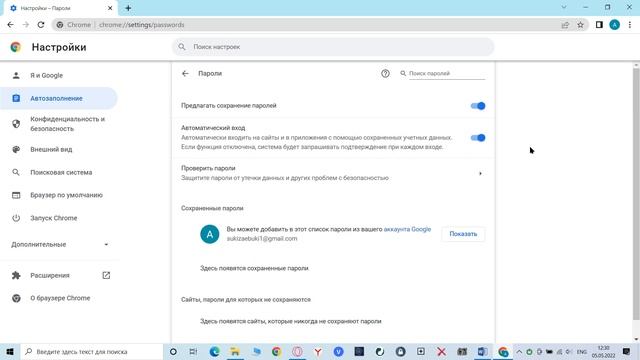Open Расширения external link icon
Screen dimensions: 640x360
[106, 276]
